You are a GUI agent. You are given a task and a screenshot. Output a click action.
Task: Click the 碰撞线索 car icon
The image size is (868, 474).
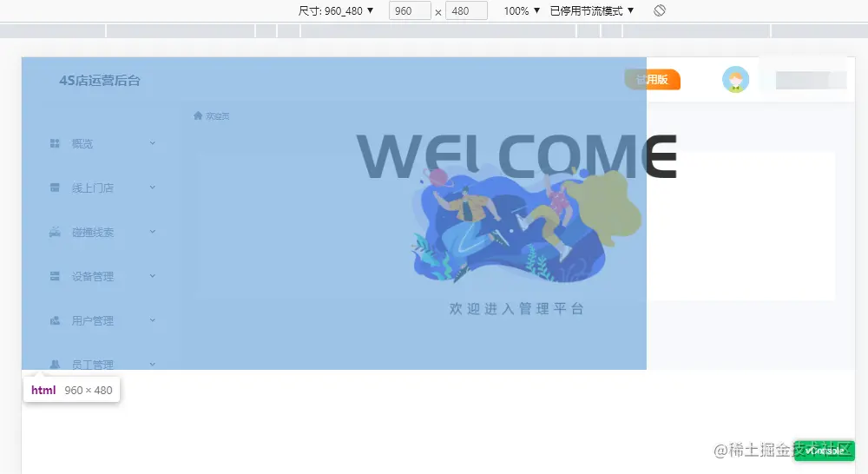tap(55, 232)
